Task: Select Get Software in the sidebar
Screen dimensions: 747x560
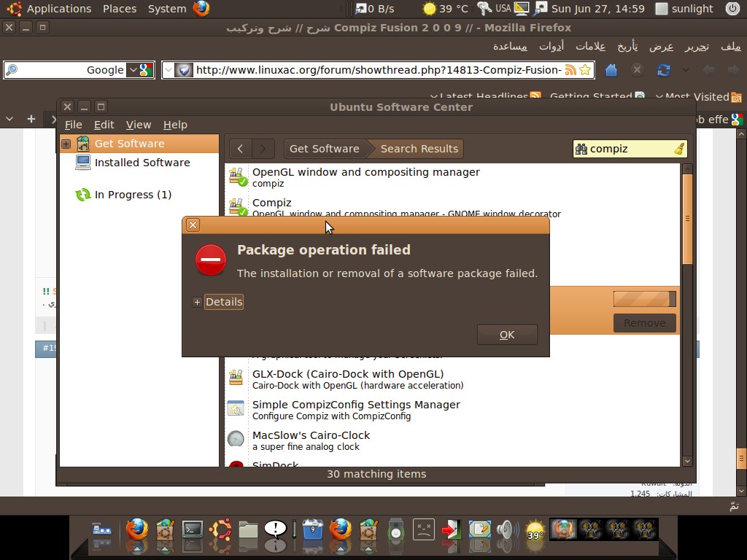Action: point(139,144)
